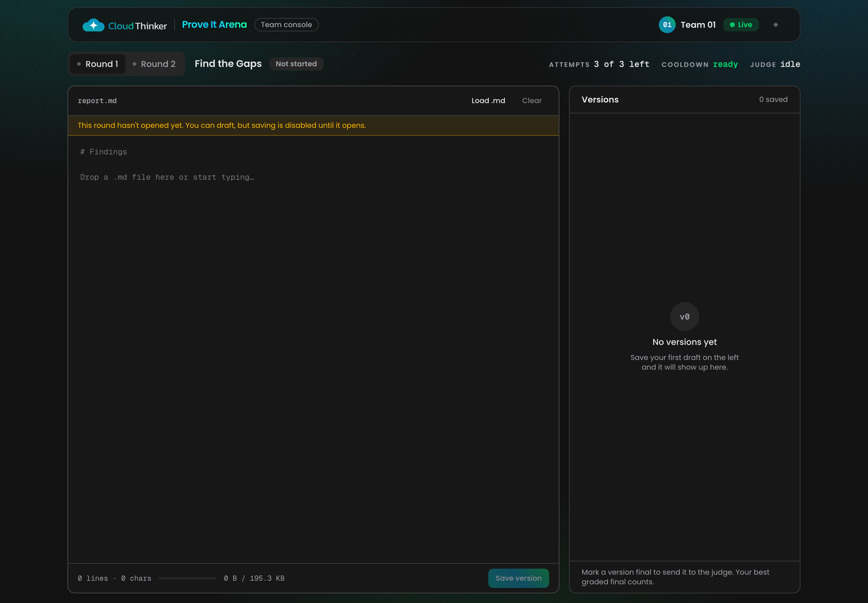Switch to the Round 2 tab
The image size is (868, 603).
pyautogui.click(x=155, y=64)
